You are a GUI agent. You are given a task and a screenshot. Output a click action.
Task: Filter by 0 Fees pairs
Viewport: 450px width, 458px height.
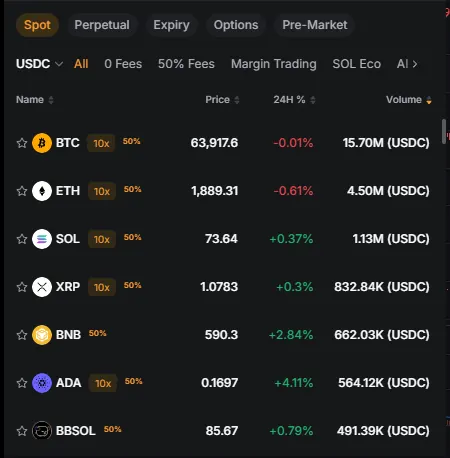[123, 64]
